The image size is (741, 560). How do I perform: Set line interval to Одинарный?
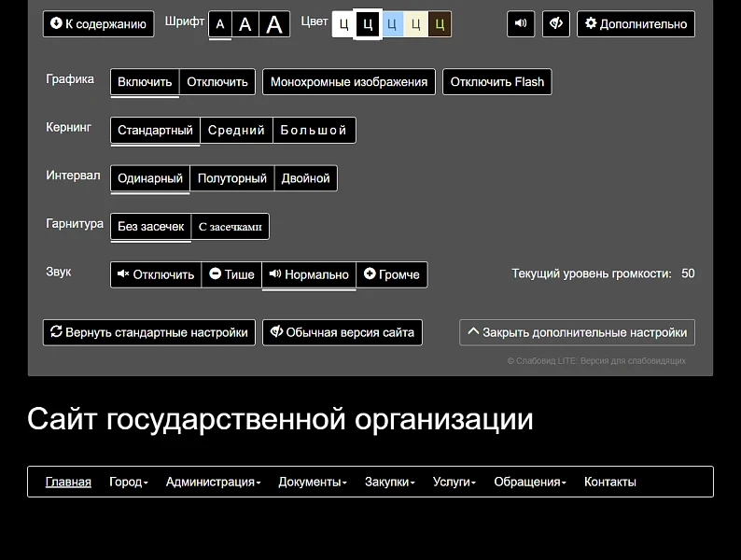coord(150,178)
